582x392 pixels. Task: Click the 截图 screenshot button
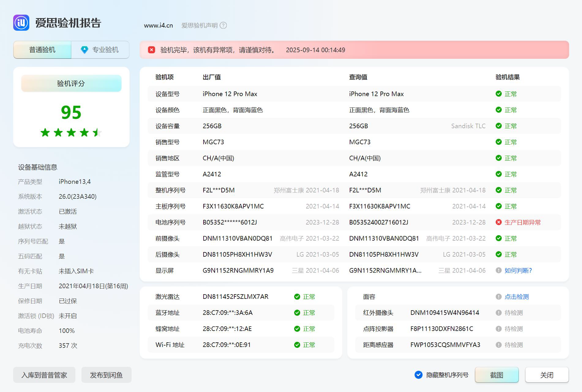[x=497, y=375]
